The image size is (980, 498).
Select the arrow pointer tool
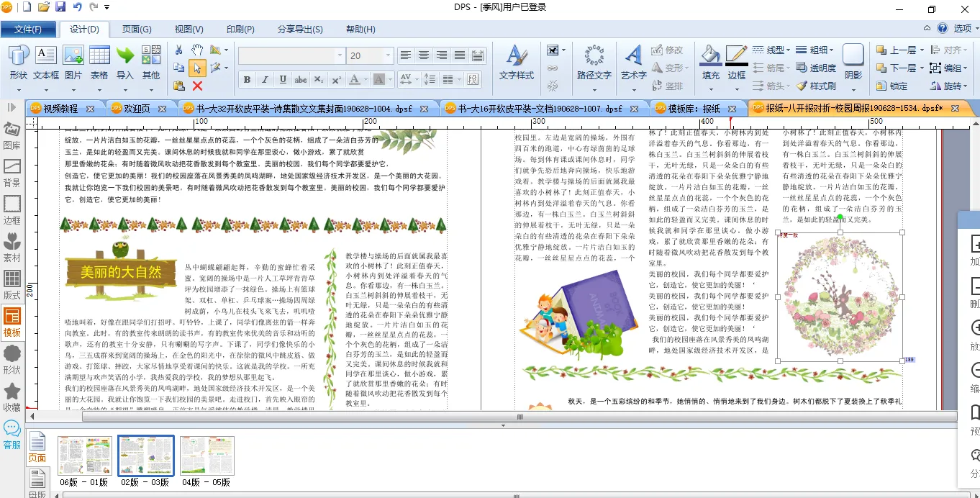[197, 68]
